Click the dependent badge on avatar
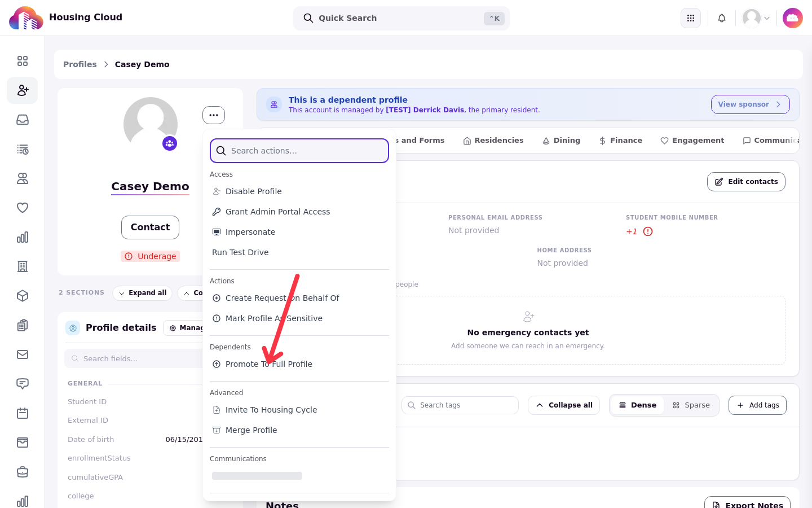Viewport: 812px width, 508px height. (170, 143)
